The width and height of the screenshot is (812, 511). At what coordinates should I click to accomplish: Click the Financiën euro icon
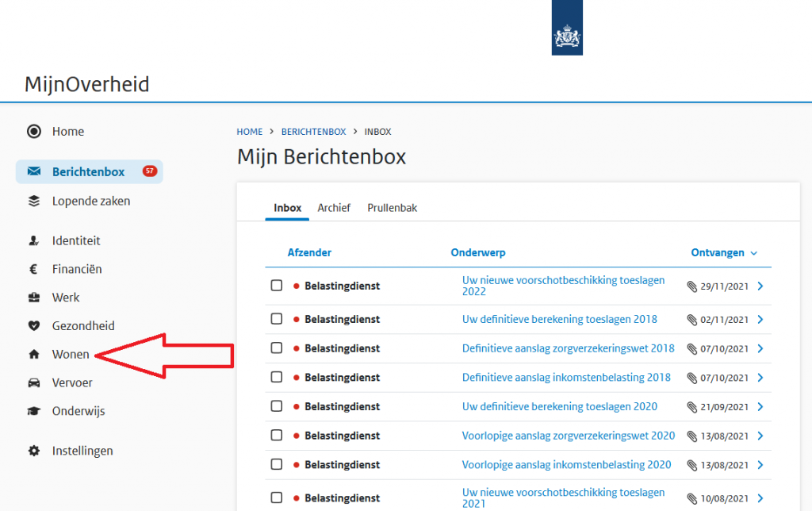click(x=33, y=269)
